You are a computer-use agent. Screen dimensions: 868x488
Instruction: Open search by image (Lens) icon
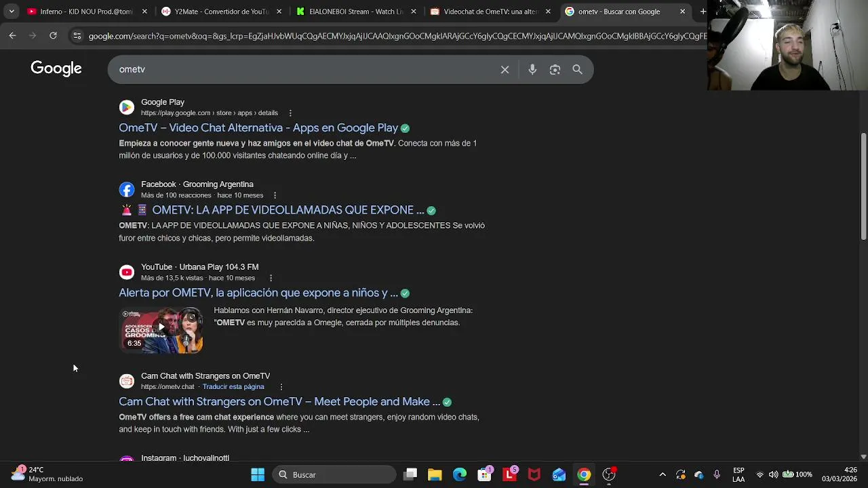pyautogui.click(x=555, y=69)
